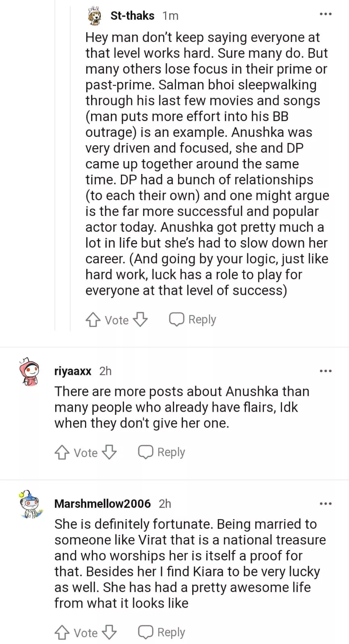Downvote Marshmellow2006's comment
The height and width of the screenshot is (644, 349).
point(109,632)
